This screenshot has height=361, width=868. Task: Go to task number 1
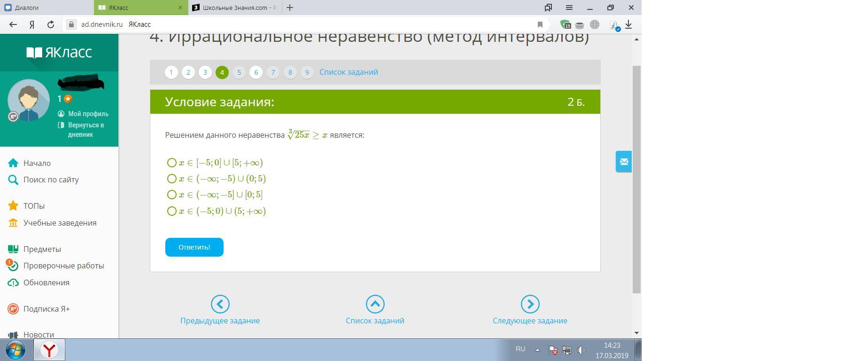171,72
